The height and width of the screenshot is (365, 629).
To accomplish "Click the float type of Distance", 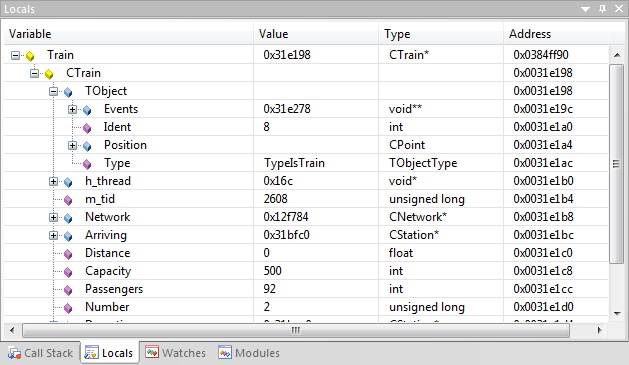I will (x=400, y=253).
